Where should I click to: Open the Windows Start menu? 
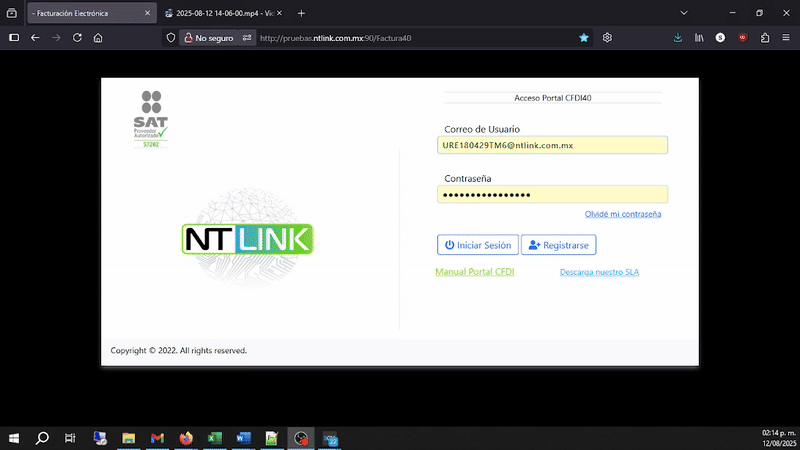coord(14,438)
